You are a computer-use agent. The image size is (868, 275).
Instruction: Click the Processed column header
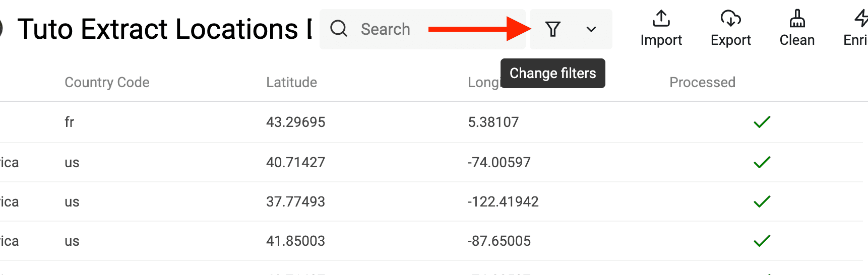(702, 82)
